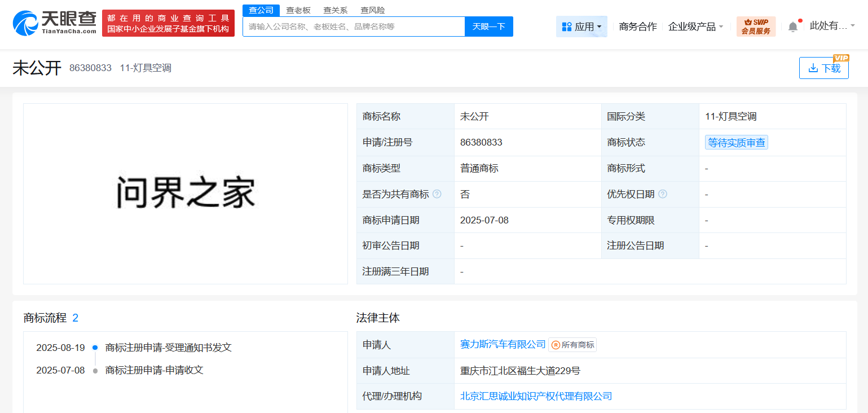Click the notification bell icon

[793, 27]
